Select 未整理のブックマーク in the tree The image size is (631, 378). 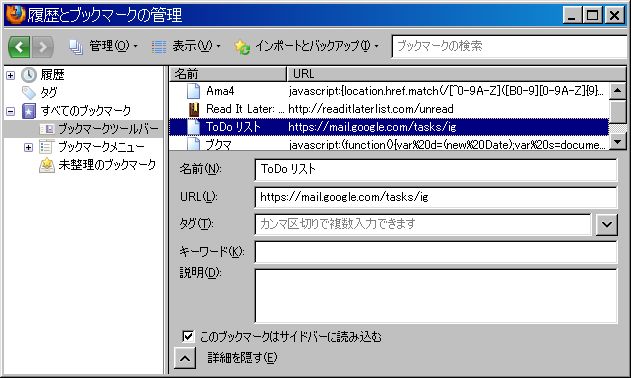107,165
